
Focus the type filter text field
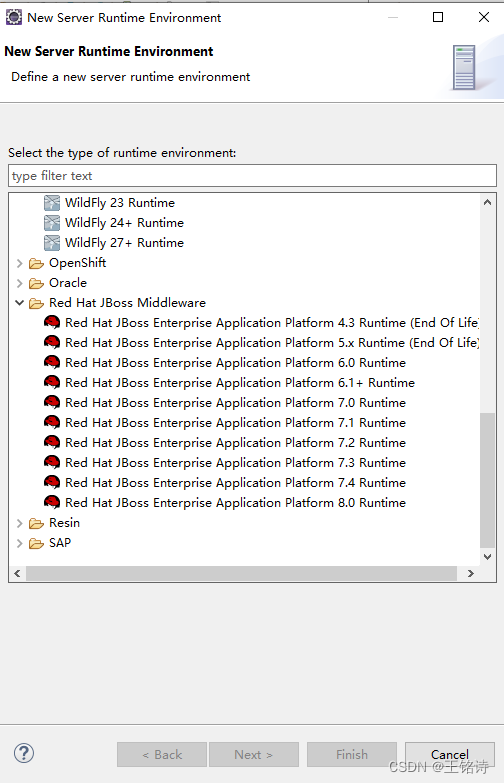[252, 176]
